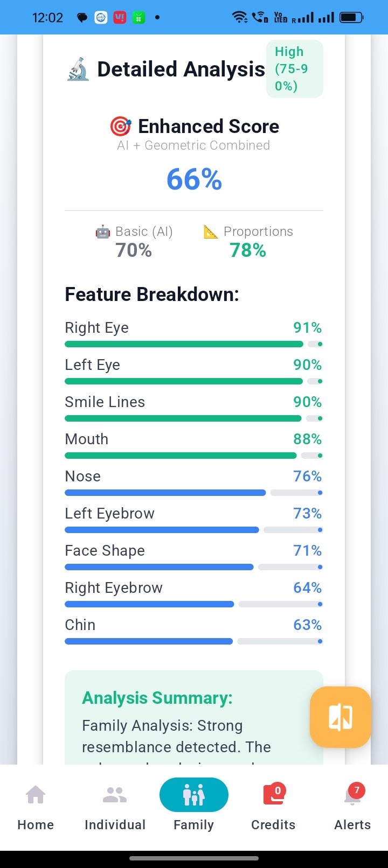Tap the Analysis Summary heading
Image resolution: width=388 pixels, height=868 pixels.
pyautogui.click(x=157, y=698)
